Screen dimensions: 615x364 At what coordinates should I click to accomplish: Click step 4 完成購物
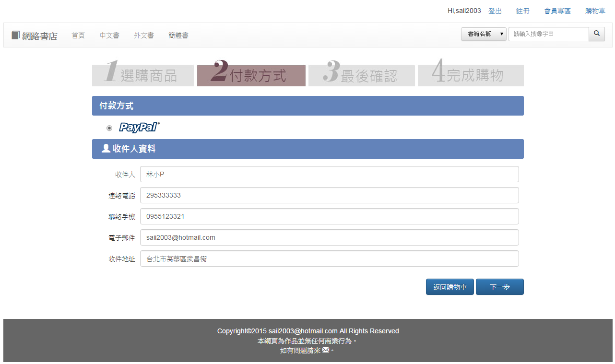(x=471, y=72)
